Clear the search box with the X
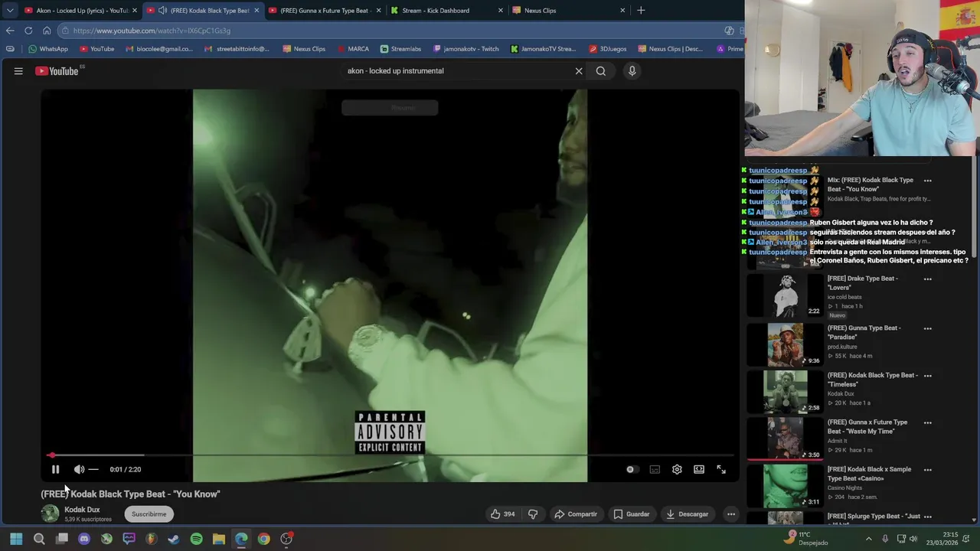This screenshot has height=551, width=980. click(579, 70)
